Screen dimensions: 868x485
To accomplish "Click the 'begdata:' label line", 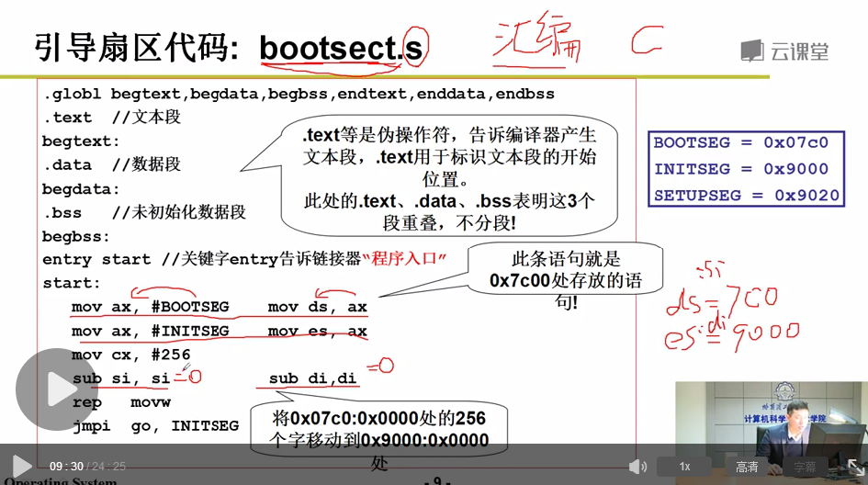I will (x=81, y=189).
